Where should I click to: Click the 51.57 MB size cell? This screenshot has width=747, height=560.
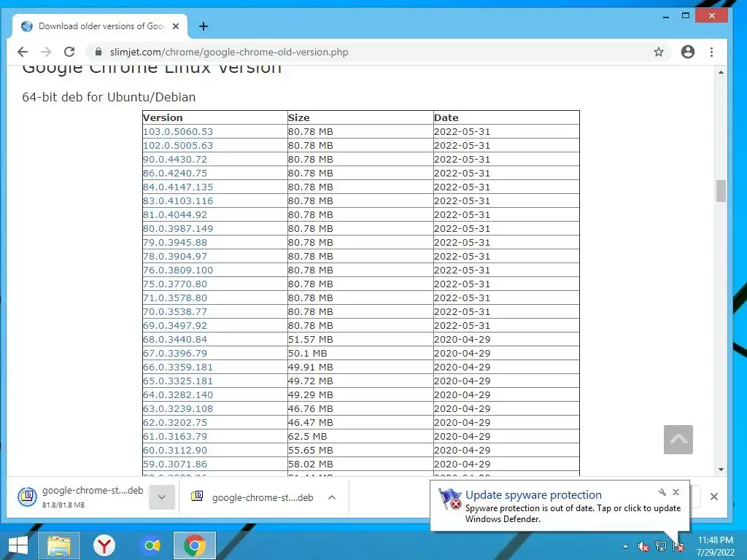[360, 339]
